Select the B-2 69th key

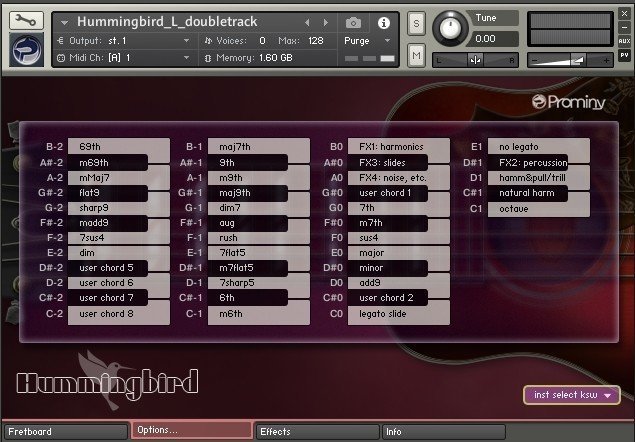tap(119, 147)
